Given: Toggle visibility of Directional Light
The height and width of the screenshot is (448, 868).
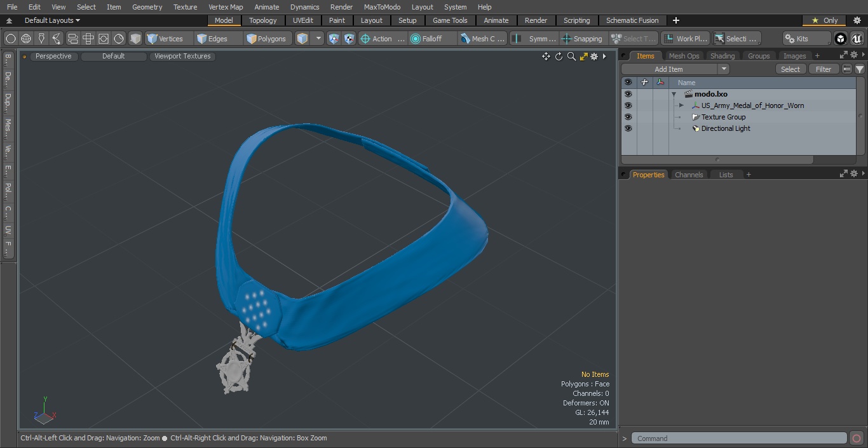Looking at the screenshot, I should coord(628,128).
